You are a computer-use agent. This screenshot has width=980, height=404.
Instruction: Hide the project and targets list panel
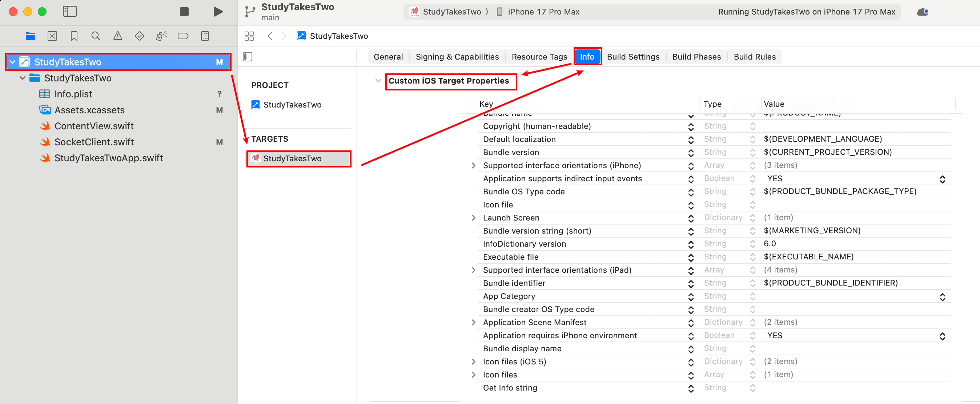pyautogui.click(x=248, y=57)
